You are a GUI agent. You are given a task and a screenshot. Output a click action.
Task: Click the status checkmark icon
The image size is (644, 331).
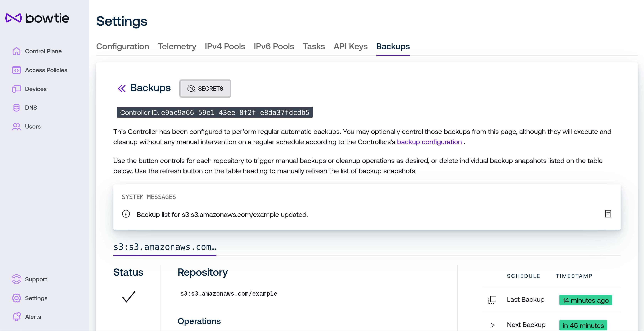pyautogui.click(x=129, y=297)
